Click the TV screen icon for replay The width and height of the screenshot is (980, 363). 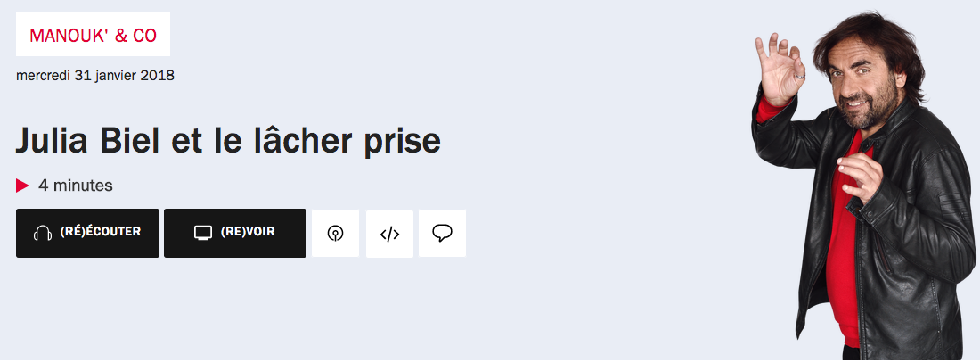[x=203, y=233]
